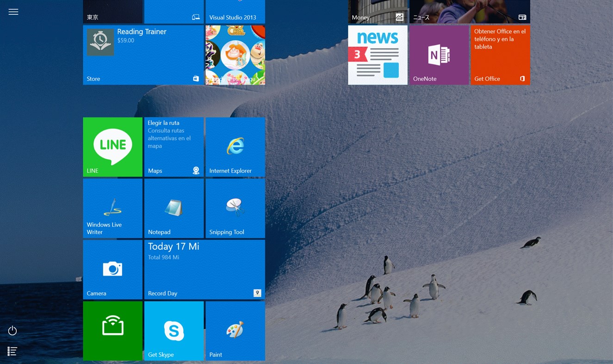Launch the LINE messaging app

click(112, 147)
